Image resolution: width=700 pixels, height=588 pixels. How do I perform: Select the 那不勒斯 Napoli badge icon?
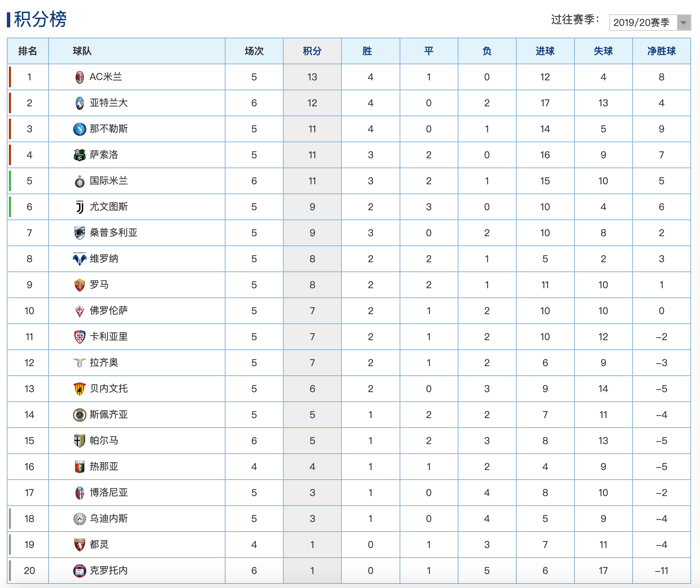pos(79,129)
